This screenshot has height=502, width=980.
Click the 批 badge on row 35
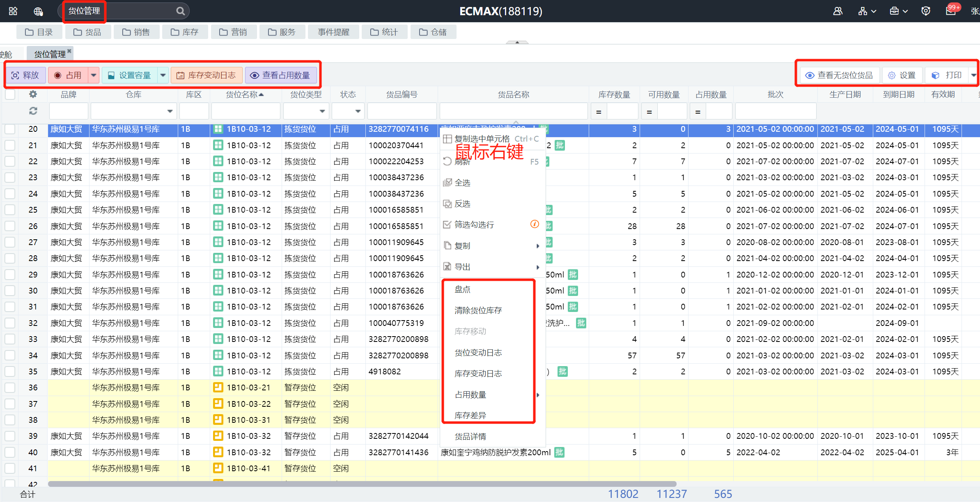tap(562, 371)
